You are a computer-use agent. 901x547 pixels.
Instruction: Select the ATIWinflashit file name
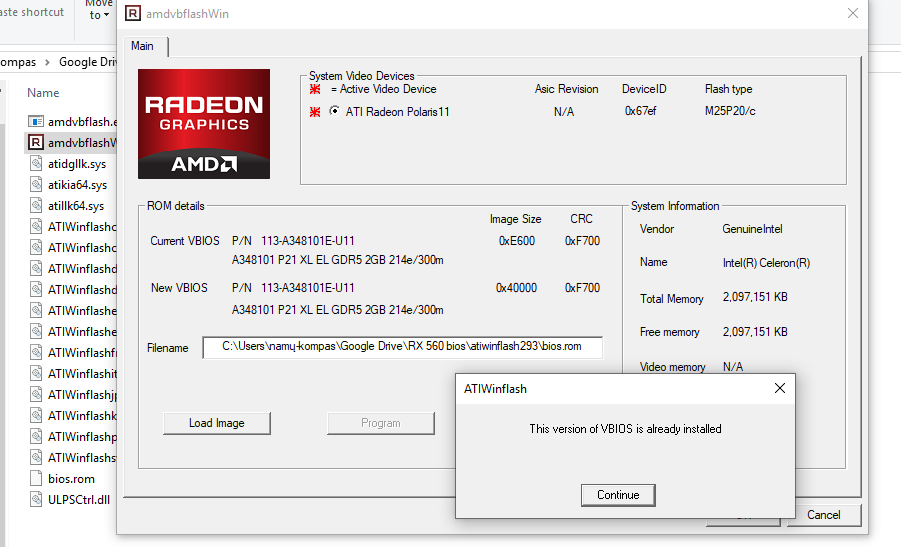pos(83,373)
